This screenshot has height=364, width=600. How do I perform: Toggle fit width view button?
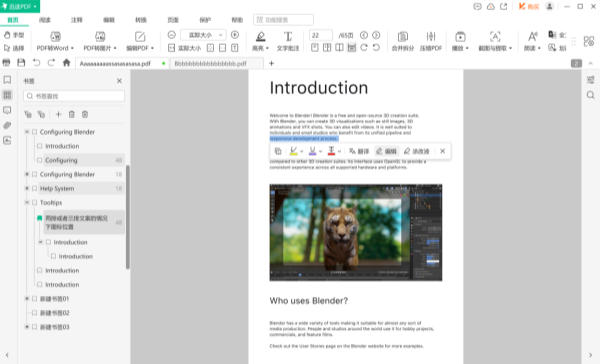222,48
